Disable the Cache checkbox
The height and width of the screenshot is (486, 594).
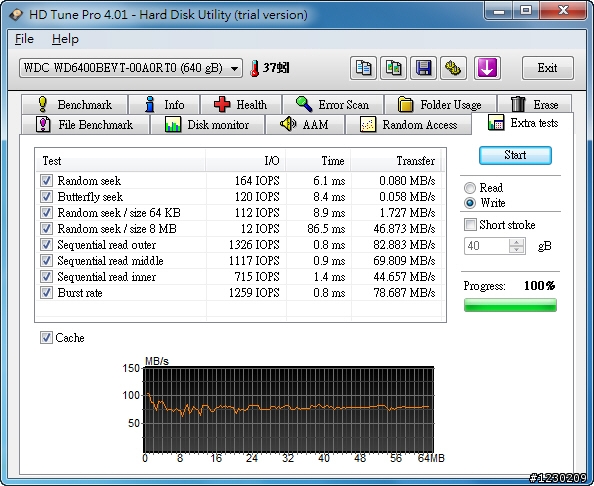pyautogui.click(x=46, y=338)
